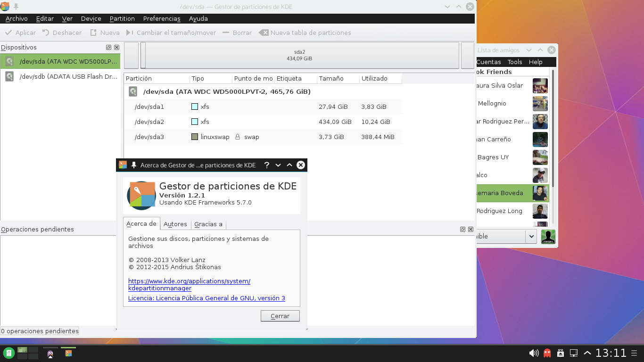Select the /dev/sda disk in Dispositivos
This screenshot has width=644, height=362.
pos(60,61)
